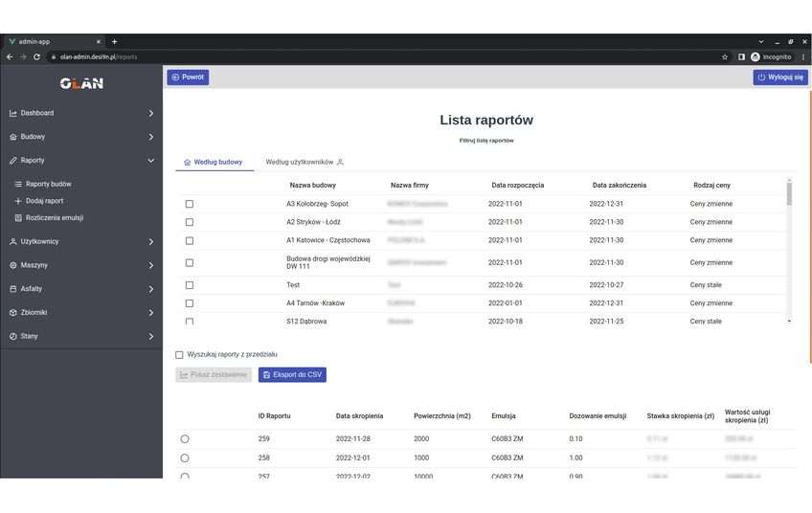Click the Eksport do CSV button
812x513 pixels.
point(292,375)
